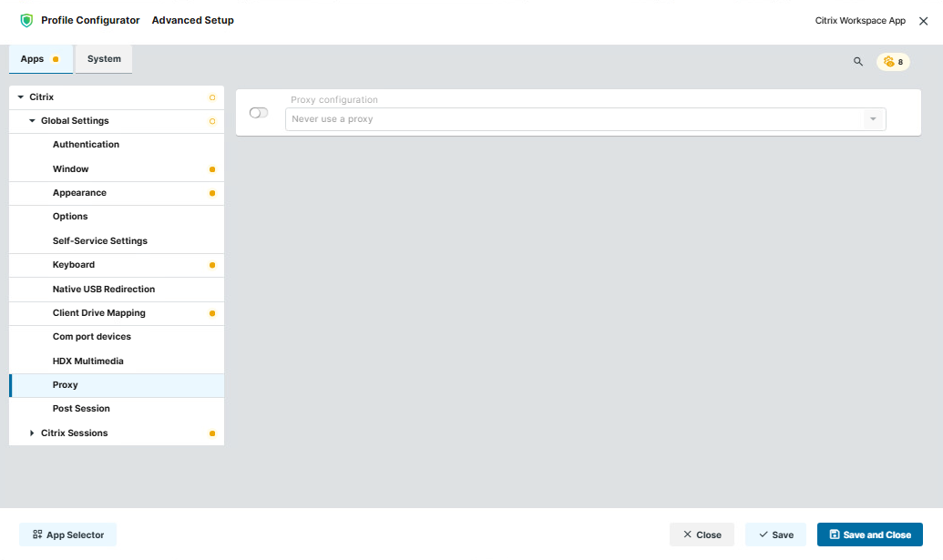The image size is (943, 560).
Task: Click the orange dot beside Keyboard
Action: (x=212, y=265)
